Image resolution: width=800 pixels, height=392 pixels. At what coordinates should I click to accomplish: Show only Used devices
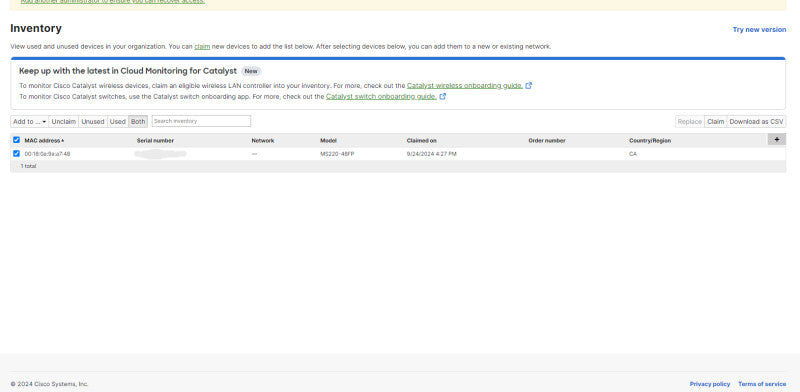[x=117, y=121]
